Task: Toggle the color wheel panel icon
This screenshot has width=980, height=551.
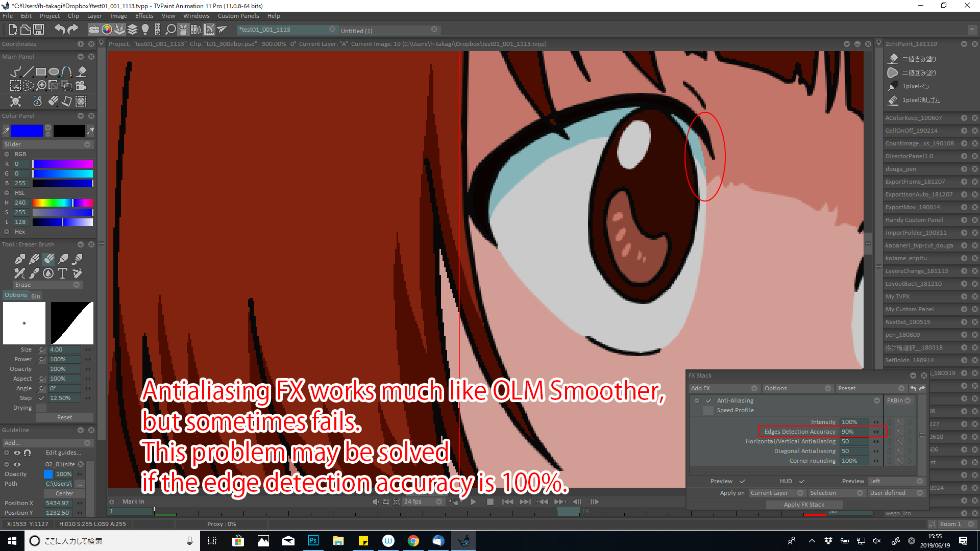Action: (107, 30)
